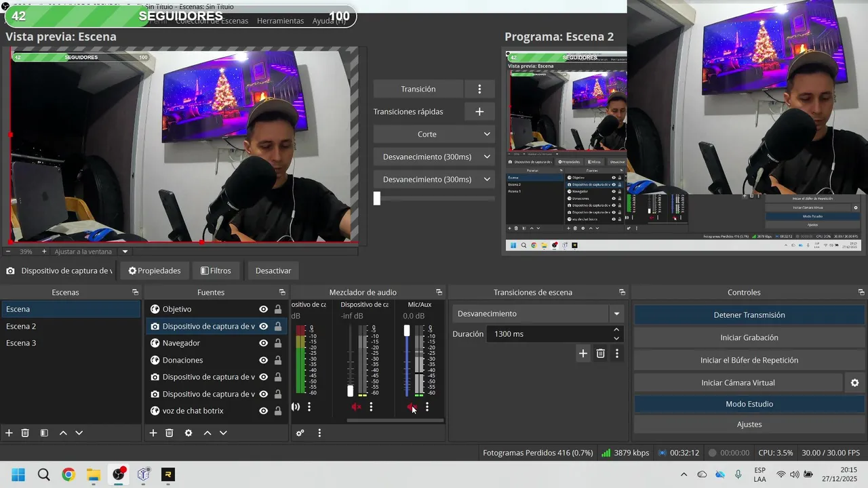Select the Donaciones source row
The image size is (868, 488).
pyautogui.click(x=216, y=360)
